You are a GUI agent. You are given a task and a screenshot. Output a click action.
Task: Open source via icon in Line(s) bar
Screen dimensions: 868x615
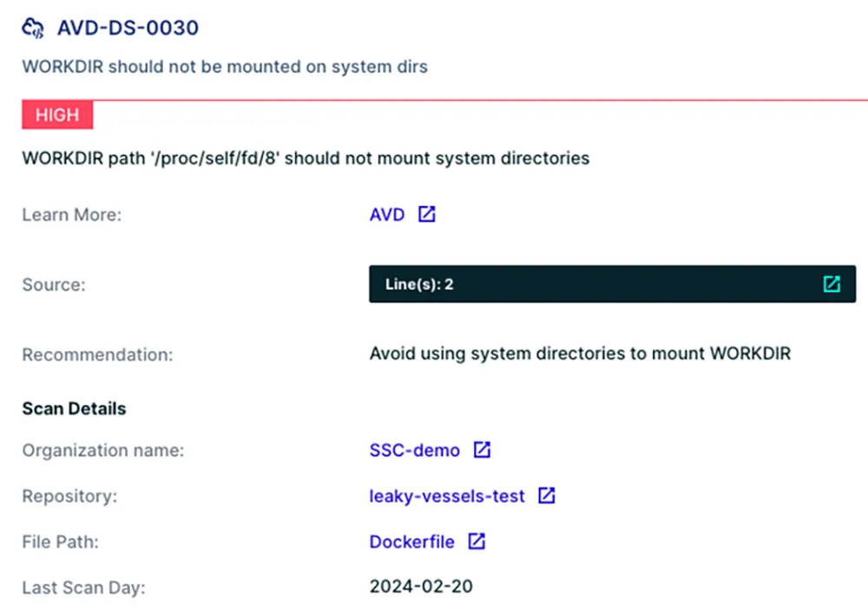coord(832,284)
